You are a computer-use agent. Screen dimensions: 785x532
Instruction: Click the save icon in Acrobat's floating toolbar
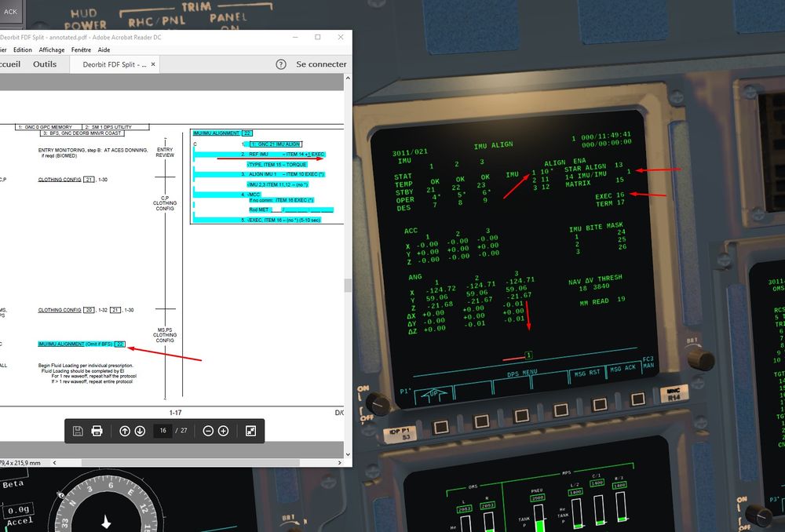point(78,431)
